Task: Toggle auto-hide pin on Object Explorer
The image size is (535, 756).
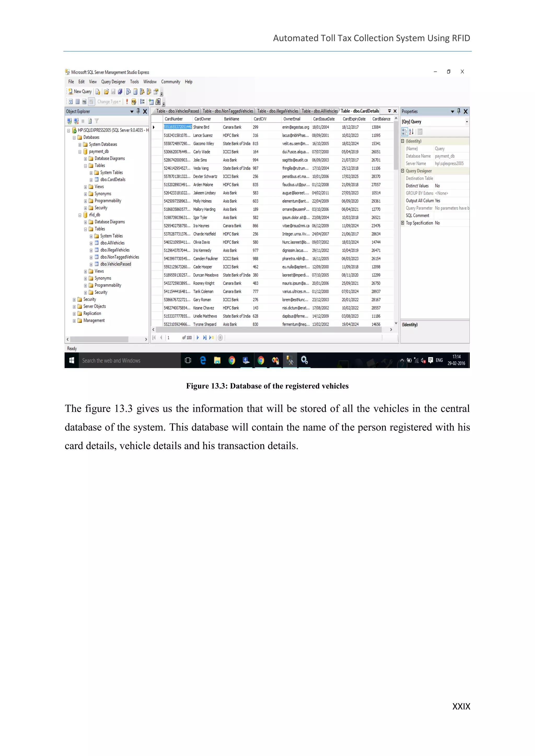Action: (x=138, y=111)
